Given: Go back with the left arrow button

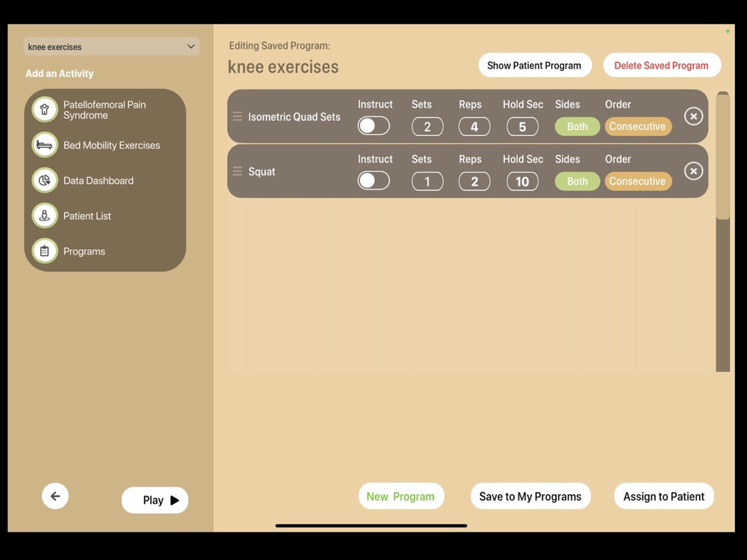Looking at the screenshot, I should (x=55, y=497).
